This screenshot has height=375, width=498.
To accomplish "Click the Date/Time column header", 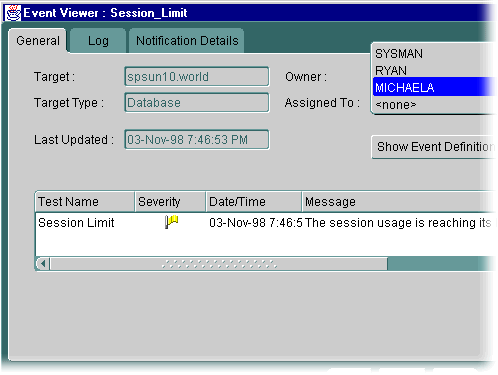I will [254, 202].
